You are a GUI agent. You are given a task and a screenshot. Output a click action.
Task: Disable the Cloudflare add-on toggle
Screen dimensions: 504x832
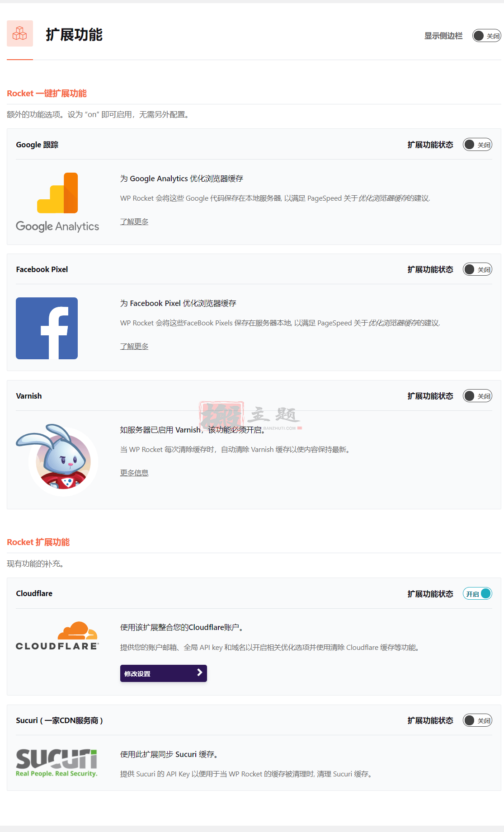(477, 593)
